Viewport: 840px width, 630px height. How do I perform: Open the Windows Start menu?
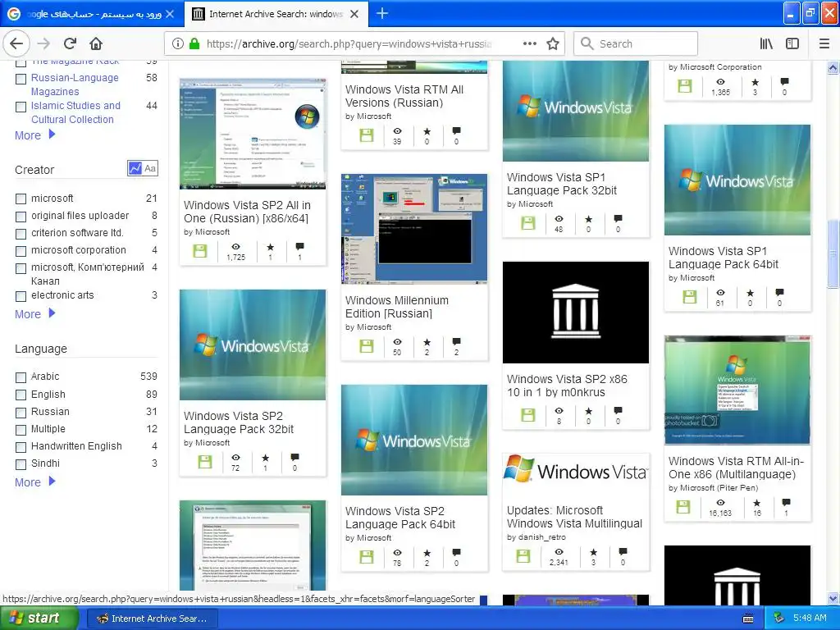click(39, 619)
